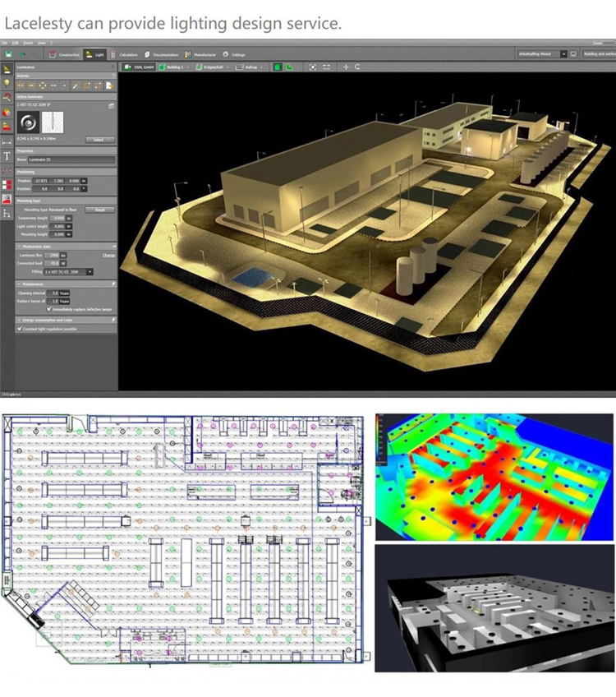This screenshot has height=697, width=616.
Task: Click the green Save icon
Action: coord(8,54)
